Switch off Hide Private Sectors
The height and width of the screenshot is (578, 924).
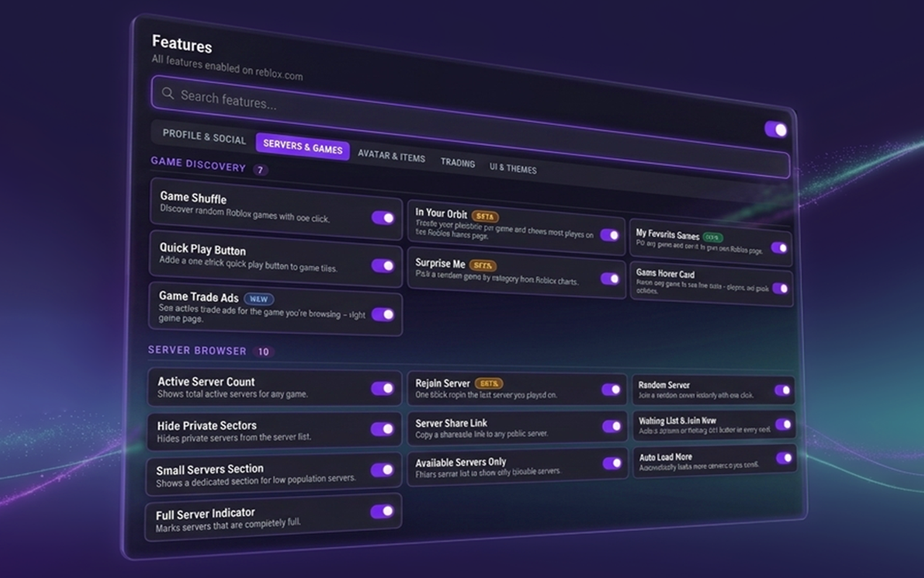[x=382, y=428]
